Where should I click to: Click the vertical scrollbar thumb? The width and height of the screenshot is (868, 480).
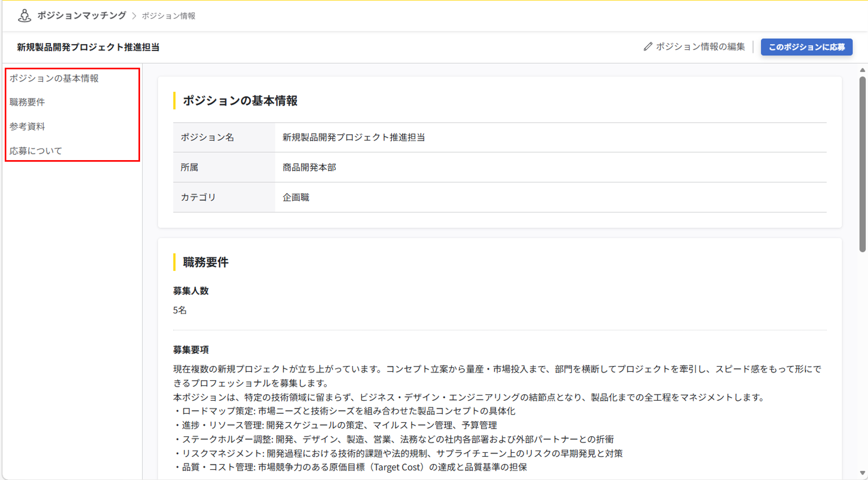pyautogui.click(x=862, y=164)
